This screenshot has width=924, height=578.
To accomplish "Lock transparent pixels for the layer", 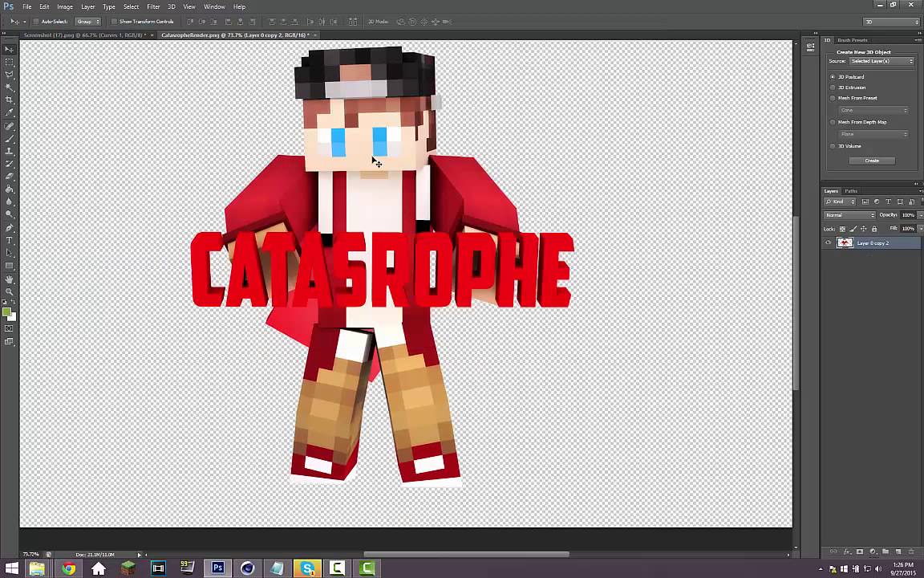I will click(x=842, y=229).
